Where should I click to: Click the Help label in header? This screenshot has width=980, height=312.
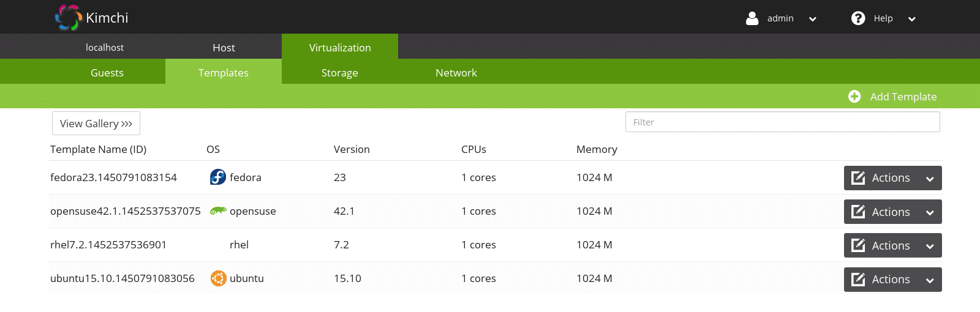[x=883, y=18]
